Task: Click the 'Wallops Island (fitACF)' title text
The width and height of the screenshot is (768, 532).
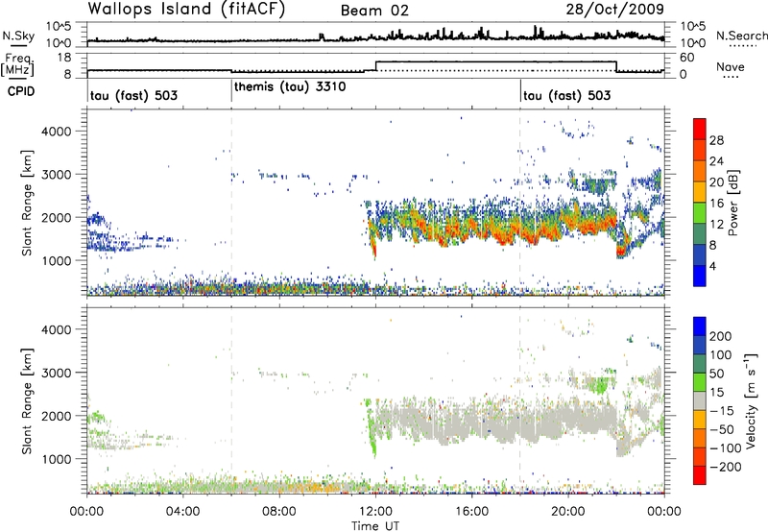Action: 185,10
